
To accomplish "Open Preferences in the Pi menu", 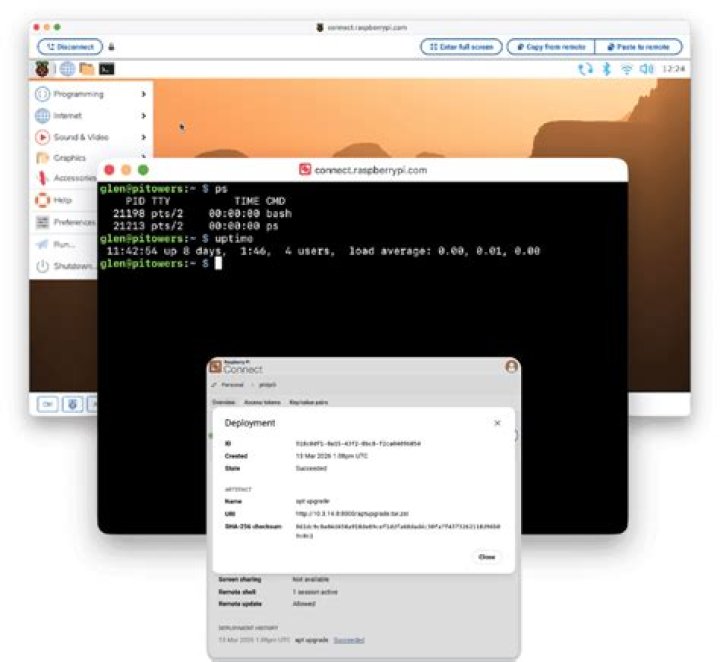I will (x=64, y=222).
